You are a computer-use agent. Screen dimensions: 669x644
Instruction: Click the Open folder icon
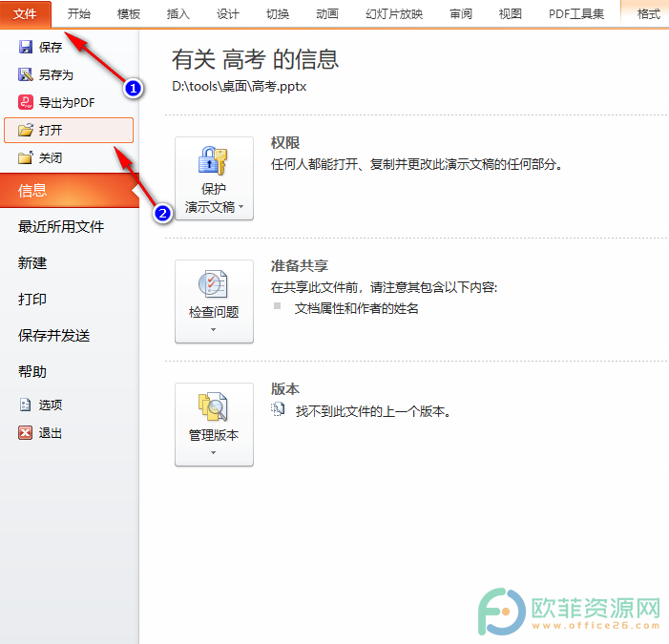pyautogui.click(x=26, y=130)
